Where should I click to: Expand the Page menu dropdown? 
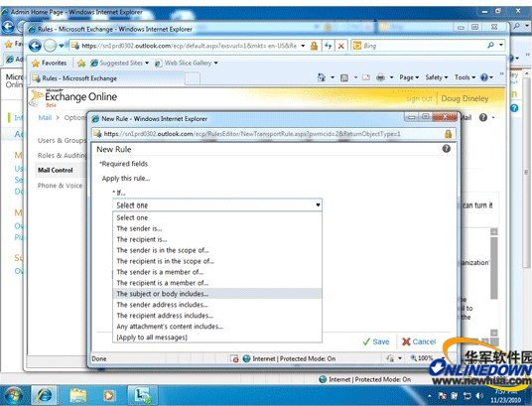click(x=409, y=77)
